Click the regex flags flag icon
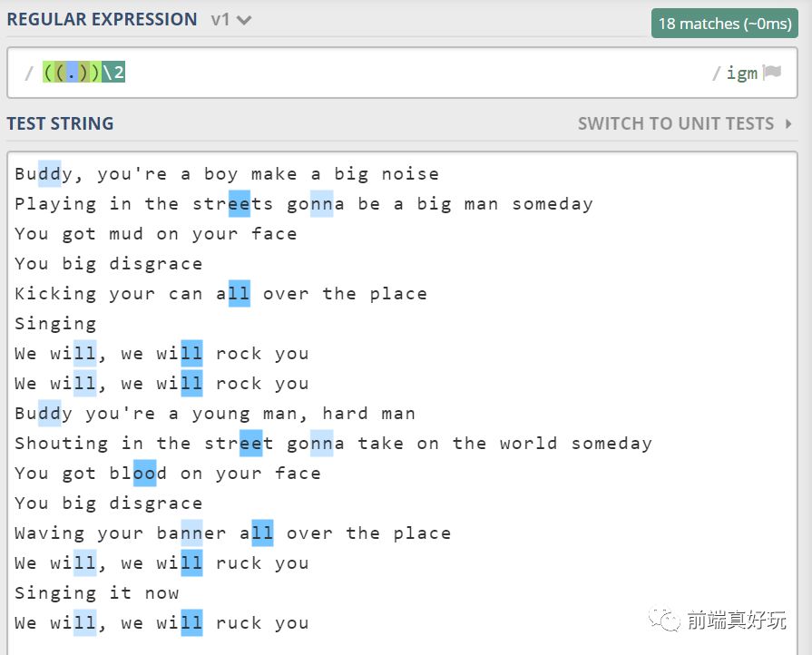The height and width of the screenshot is (655, 812). (x=772, y=73)
